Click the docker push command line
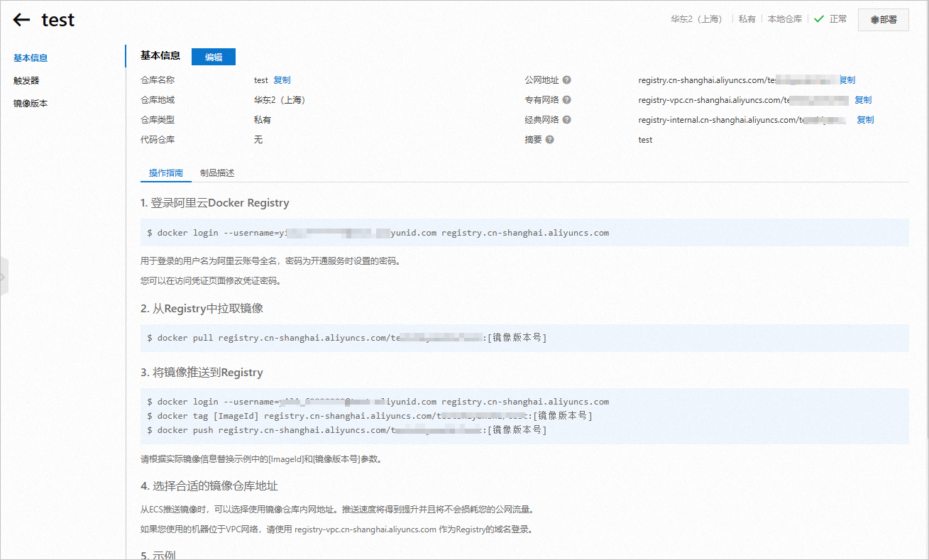Viewport: 929px width, 560px height. point(347,430)
